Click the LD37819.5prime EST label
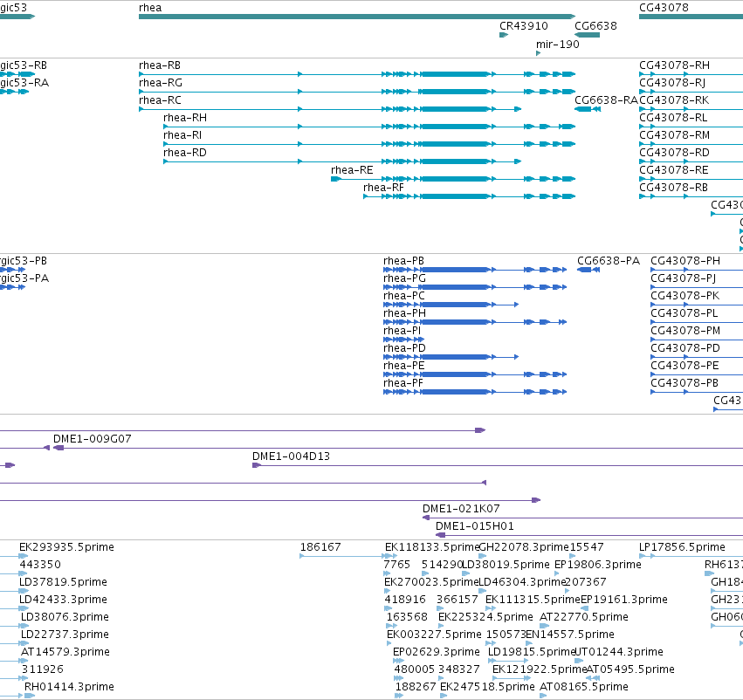The height and width of the screenshot is (700, 743). point(63,582)
